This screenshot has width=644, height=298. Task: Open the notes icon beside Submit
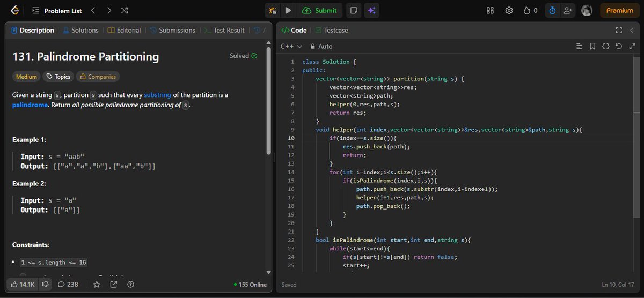point(353,10)
